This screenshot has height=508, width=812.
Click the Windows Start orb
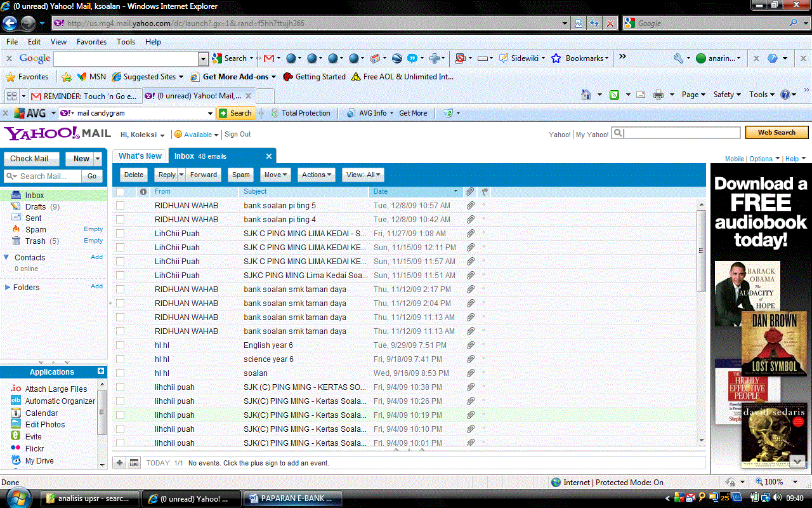click(x=19, y=497)
